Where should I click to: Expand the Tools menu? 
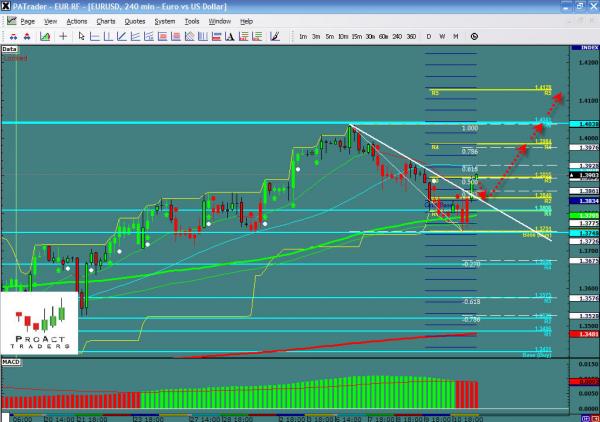coord(192,20)
